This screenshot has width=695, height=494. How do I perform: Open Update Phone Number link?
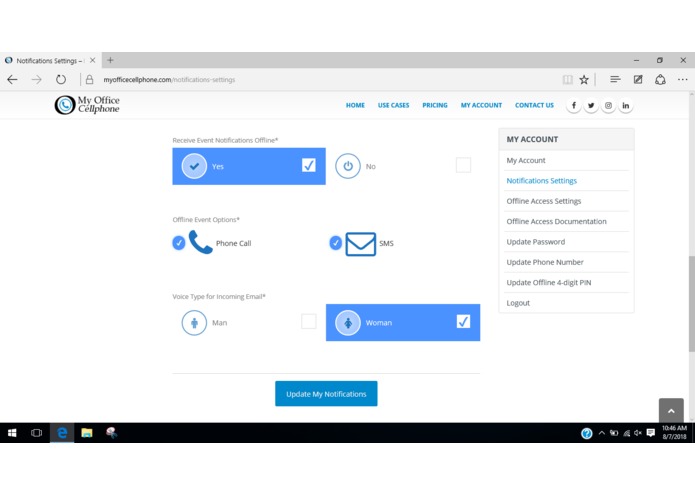(545, 262)
